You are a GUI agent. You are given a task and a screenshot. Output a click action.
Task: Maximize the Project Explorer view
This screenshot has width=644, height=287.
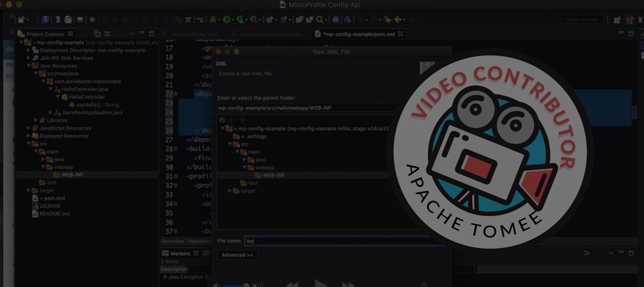coord(152,33)
